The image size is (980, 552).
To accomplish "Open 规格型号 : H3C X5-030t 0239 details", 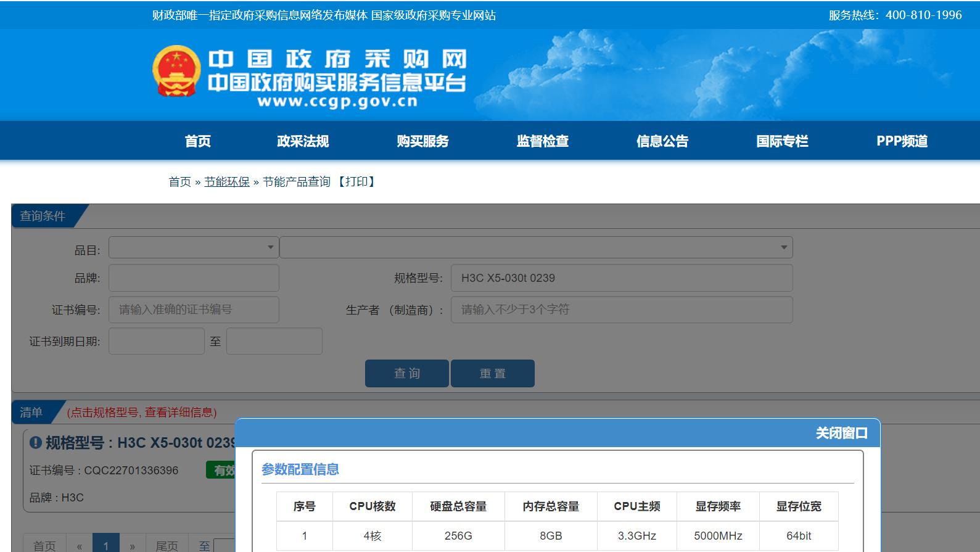I will click(140, 443).
